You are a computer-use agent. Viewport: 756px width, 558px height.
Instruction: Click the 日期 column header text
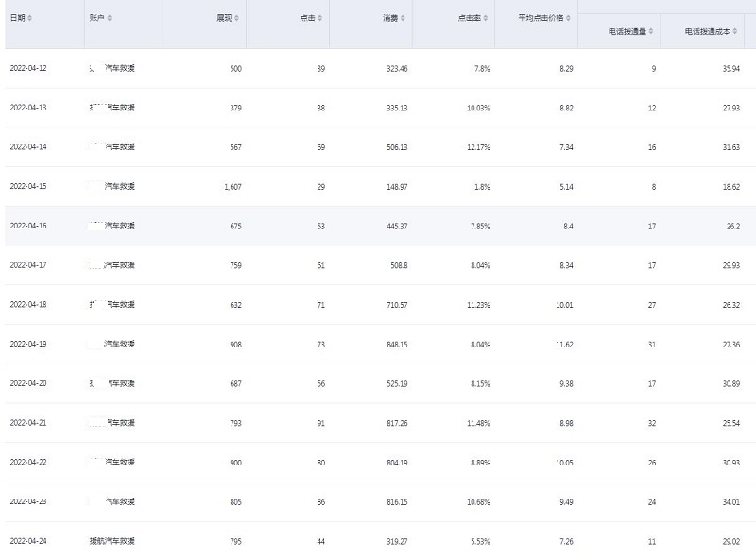(16, 18)
